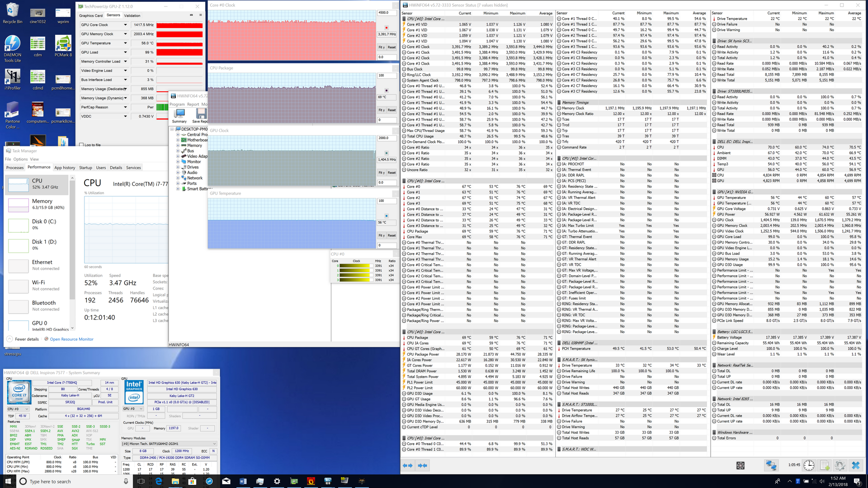Click Cortana Type here to search box

[x=75, y=481]
